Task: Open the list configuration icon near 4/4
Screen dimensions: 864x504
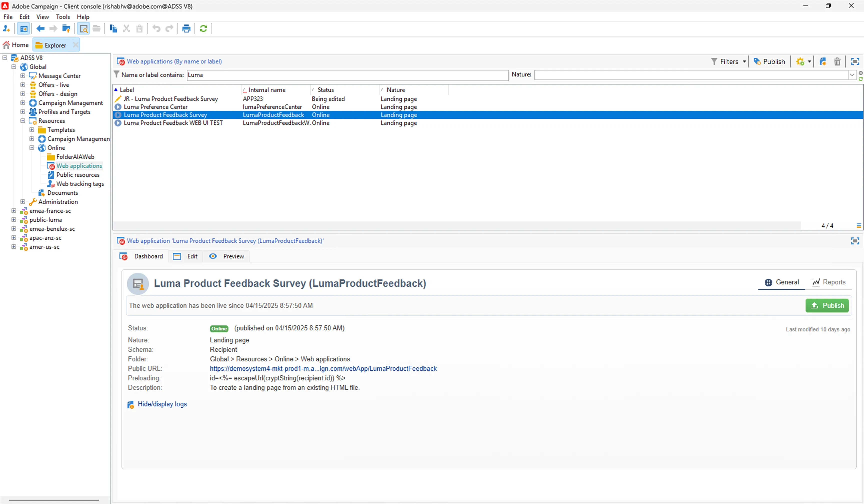Action: (x=859, y=225)
